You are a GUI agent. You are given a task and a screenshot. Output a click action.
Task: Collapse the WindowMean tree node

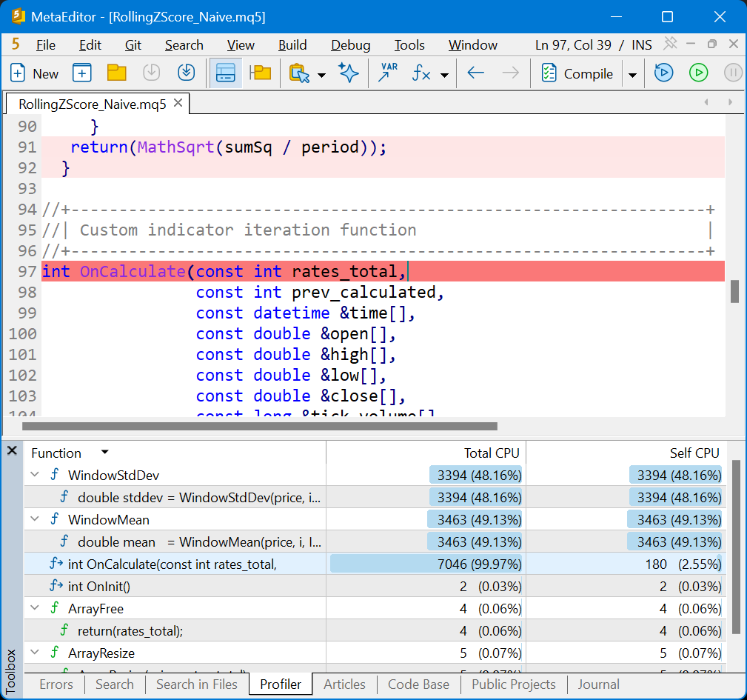pyautogui.click(x=34, y=519)
